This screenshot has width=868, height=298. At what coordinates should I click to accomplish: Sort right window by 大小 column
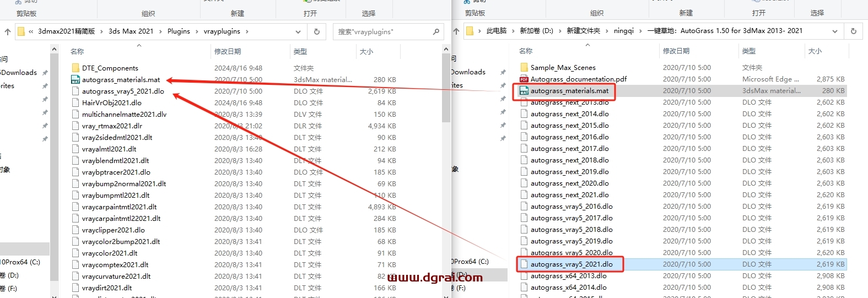(815, 51)
